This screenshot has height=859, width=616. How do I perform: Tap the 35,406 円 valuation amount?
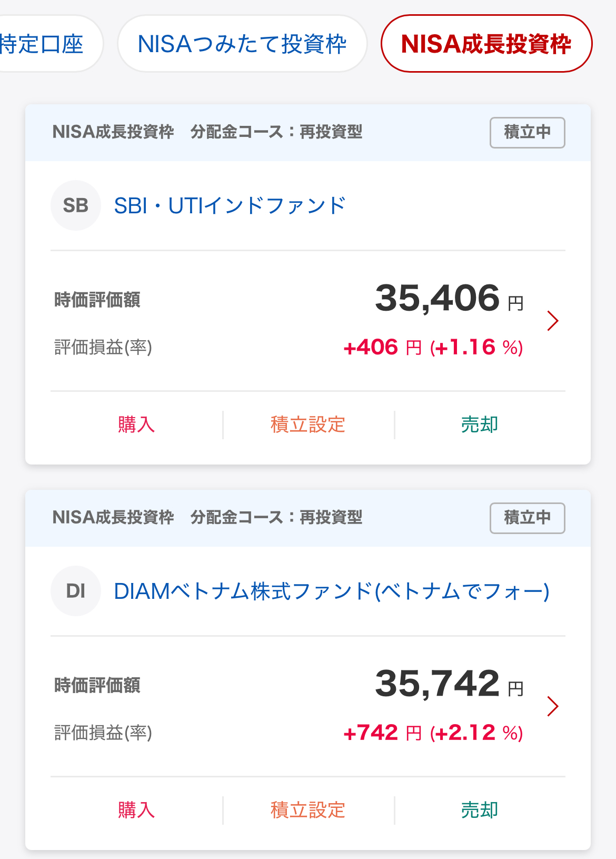coord(449,298)
